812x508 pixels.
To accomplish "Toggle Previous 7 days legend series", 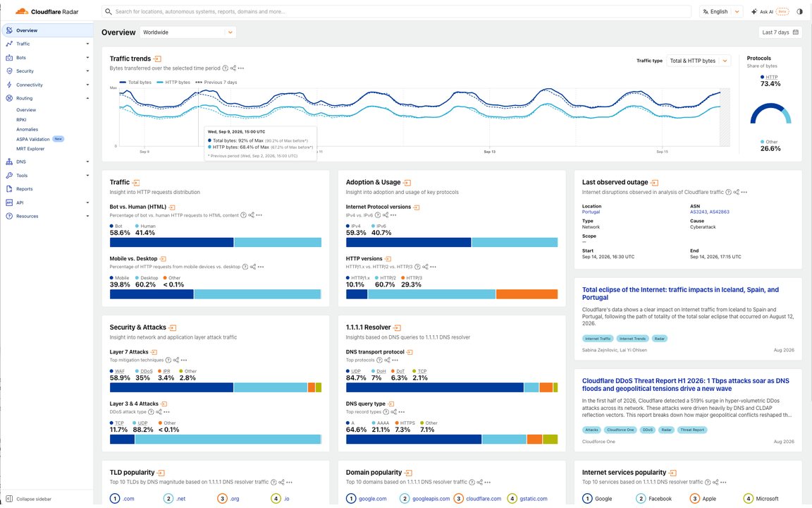I will 216,83.
